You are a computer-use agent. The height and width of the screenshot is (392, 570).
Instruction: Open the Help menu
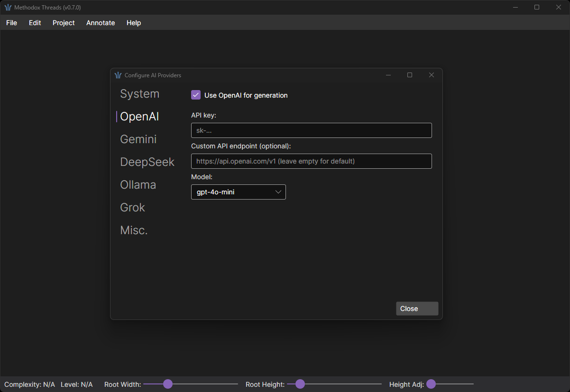pyautogui.click(x=134, y=23)
